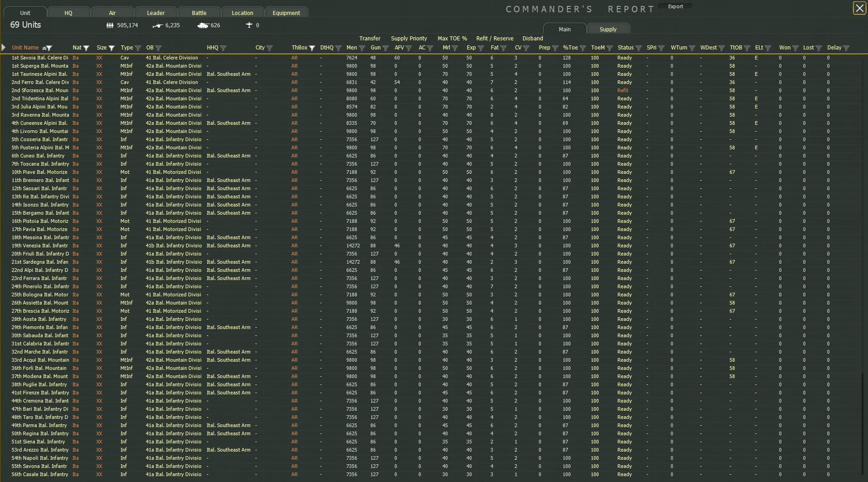
Task: Go to the Location tab
Action: (x=243, y=13)
